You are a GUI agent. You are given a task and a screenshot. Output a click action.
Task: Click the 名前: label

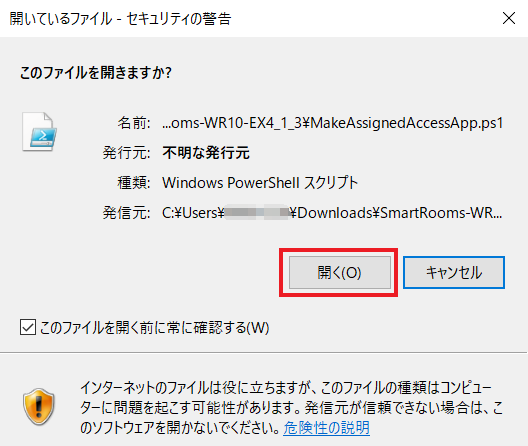coord(134,123)
